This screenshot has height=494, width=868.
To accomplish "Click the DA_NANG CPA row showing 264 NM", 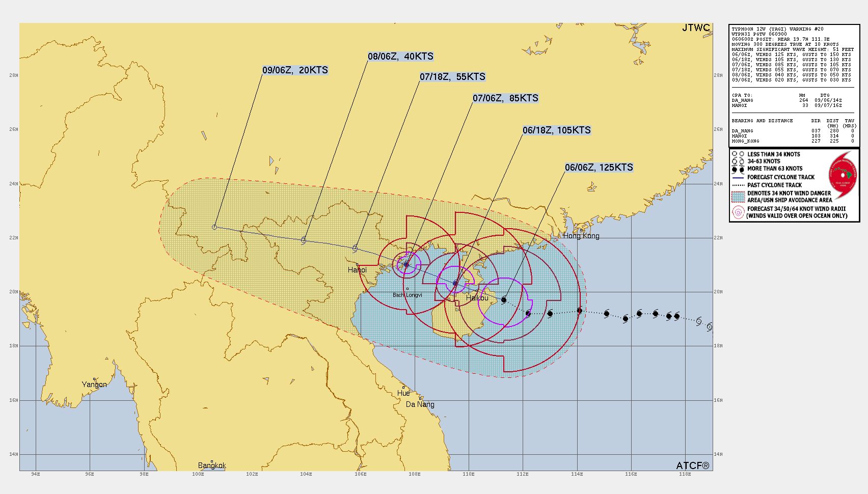I will click(786, 100).
